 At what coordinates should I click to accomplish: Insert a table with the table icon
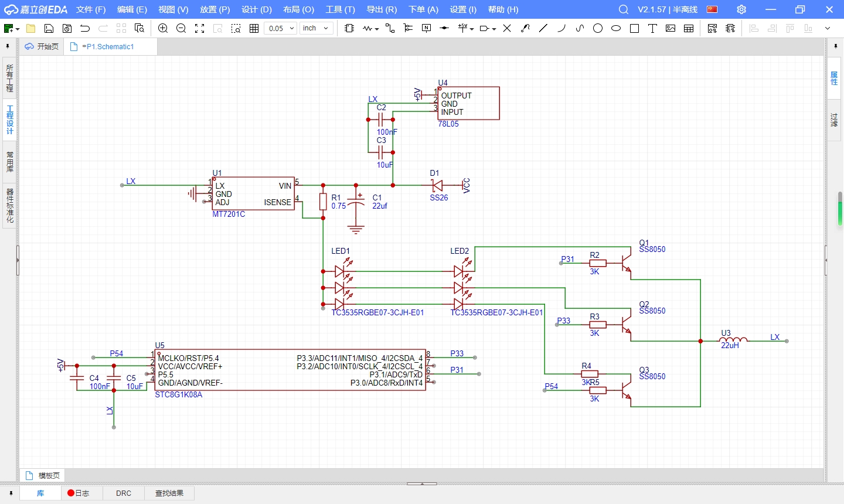tap(689, 28)
